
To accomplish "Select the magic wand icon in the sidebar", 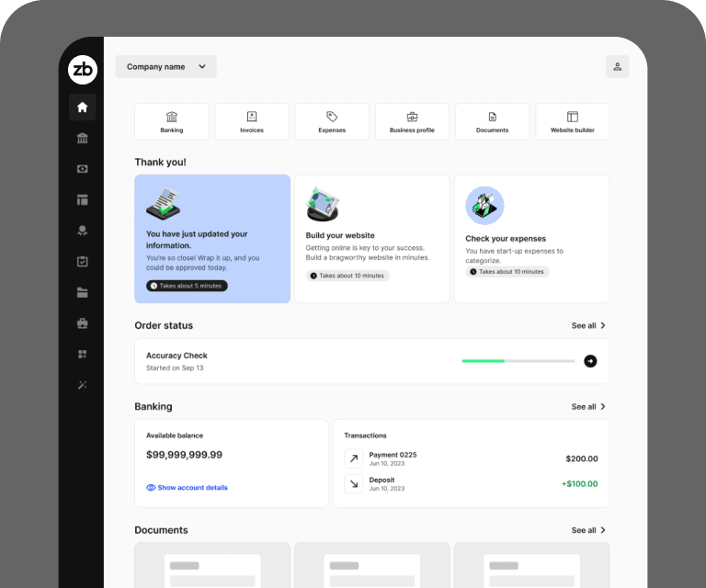I will click(83, 385).
